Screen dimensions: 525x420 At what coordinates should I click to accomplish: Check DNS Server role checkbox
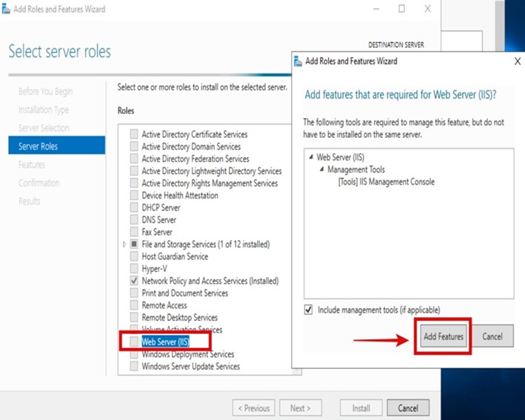pyautogui.click(x=134, y=220)
